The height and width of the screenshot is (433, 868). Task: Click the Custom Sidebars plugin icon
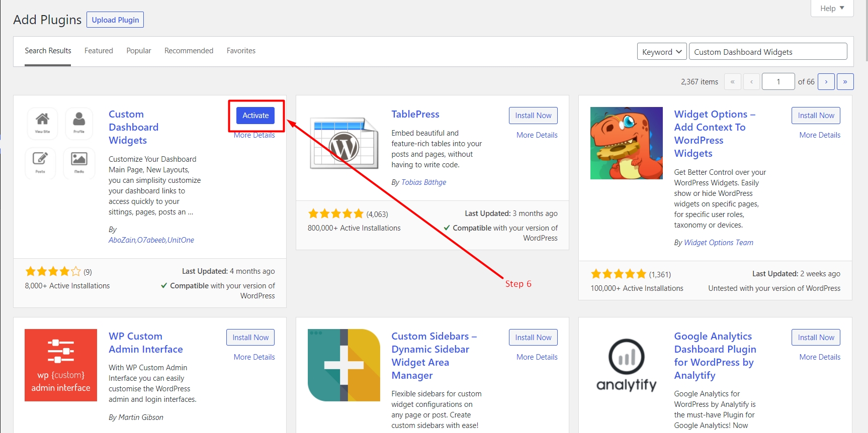(344, 365)
